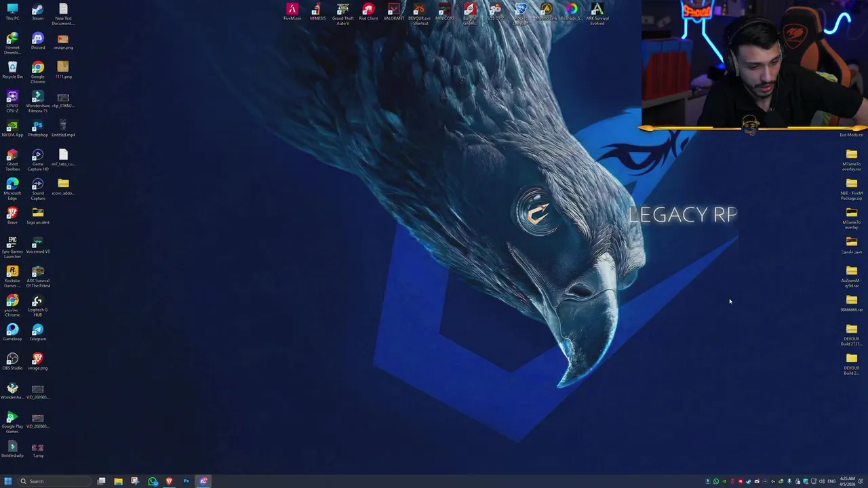This screenshot has width=868, height=488.
Task: Select the AzZaamM rar archive icon
Action: point(852,277)
